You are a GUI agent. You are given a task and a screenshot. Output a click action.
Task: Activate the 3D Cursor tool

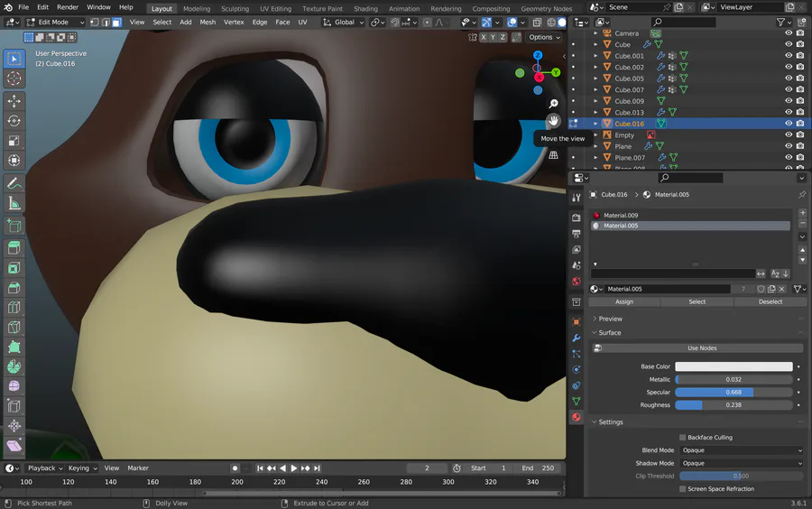click(x=14, y=79)
